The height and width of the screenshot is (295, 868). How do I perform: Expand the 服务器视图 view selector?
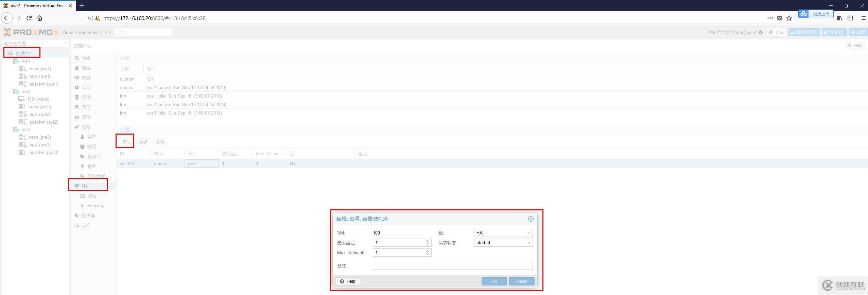[65, 44]
